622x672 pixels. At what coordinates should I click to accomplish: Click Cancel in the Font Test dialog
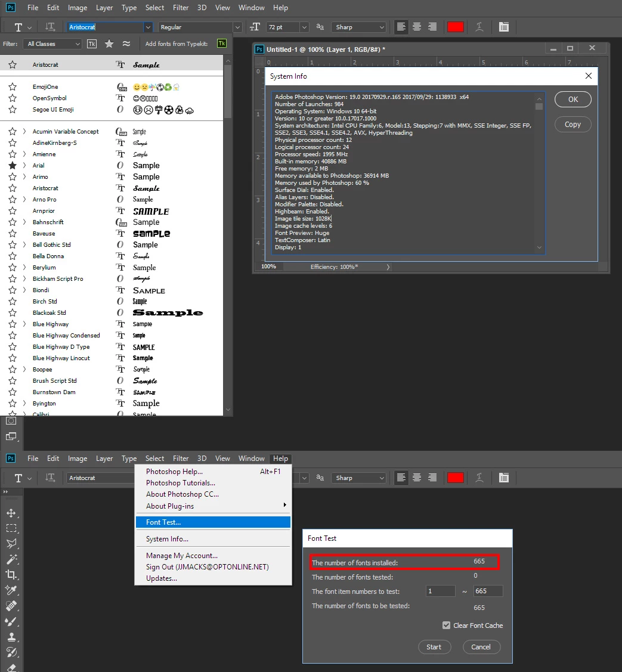coord(481,647)
